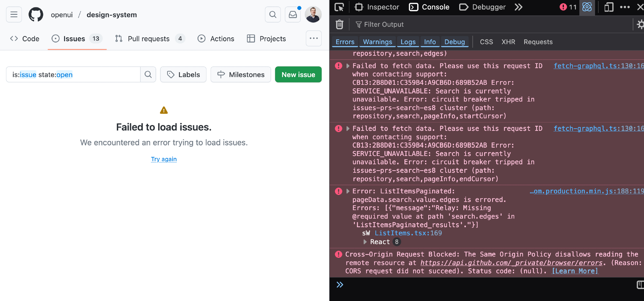Viewport: 644px width, 301px height.
Task: Submit search with the issues magnifier button
Action: click(x=148, y=74)
